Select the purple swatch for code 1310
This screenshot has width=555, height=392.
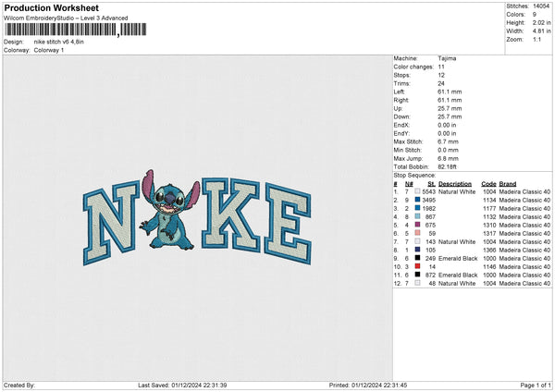pyautogui.click(x=418, y=225)
